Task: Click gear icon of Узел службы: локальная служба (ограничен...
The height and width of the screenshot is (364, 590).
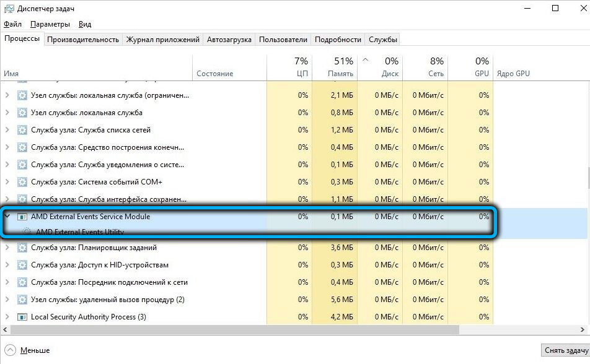Action: point(22,95)
